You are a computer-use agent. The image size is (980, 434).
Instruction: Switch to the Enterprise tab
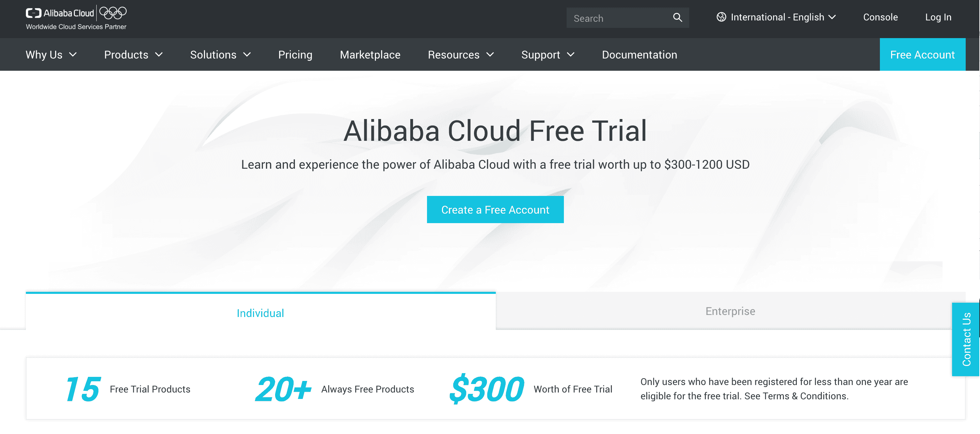[730, 311]
